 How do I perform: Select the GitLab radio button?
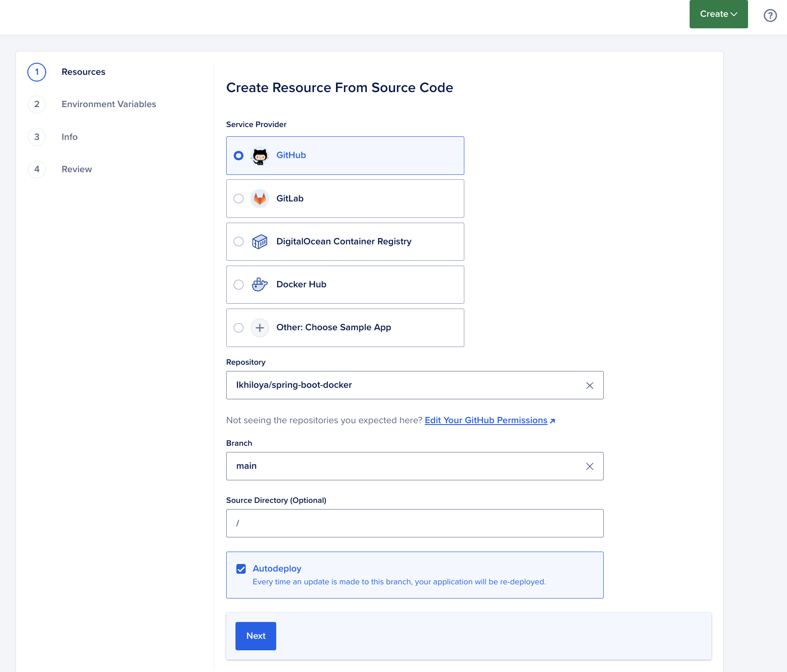click(239, 199)
